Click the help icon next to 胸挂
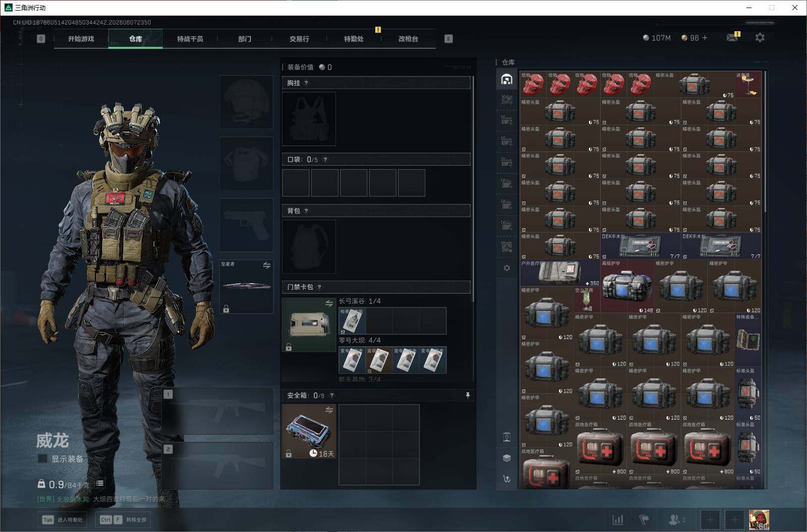 (306, 83)
